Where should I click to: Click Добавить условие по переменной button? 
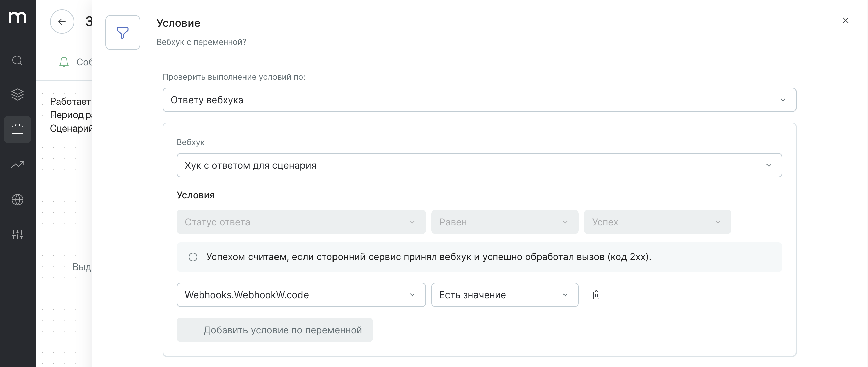[x=275, y=330]
